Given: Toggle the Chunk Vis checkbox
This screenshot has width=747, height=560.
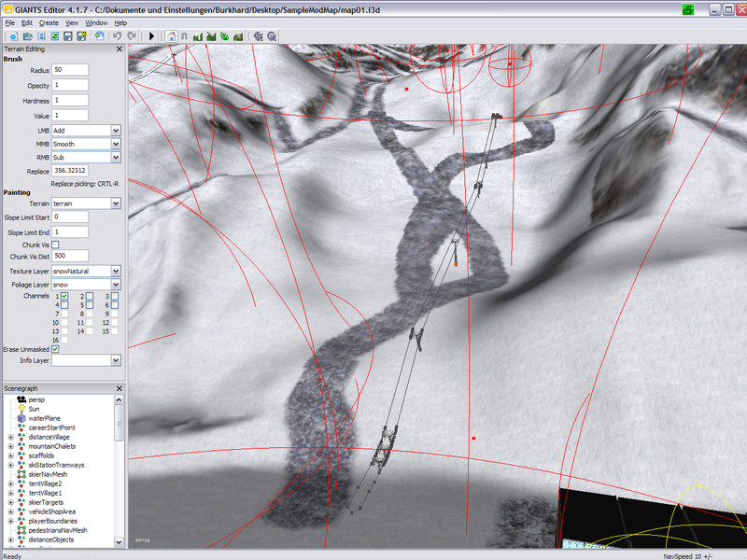Looking at the screenshot, I should (55, 245).
